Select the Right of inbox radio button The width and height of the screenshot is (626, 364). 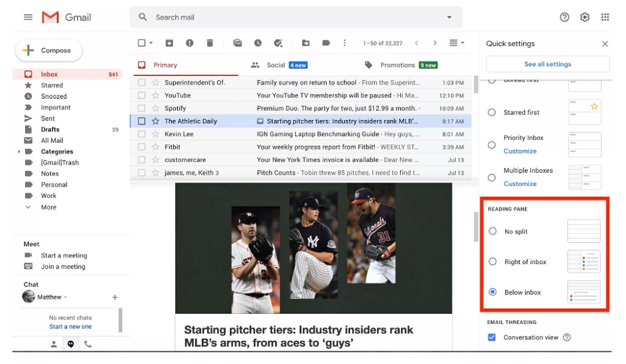(x=493, y=262)
